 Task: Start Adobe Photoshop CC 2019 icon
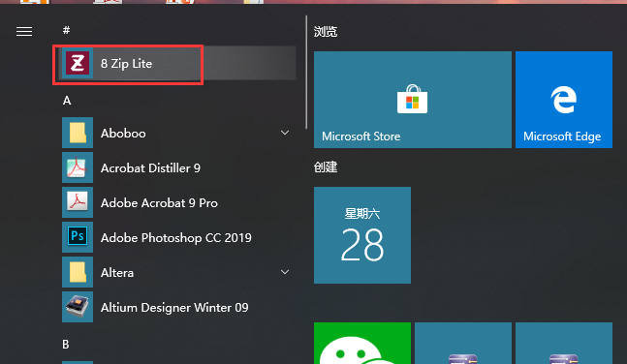coord(78,237)
